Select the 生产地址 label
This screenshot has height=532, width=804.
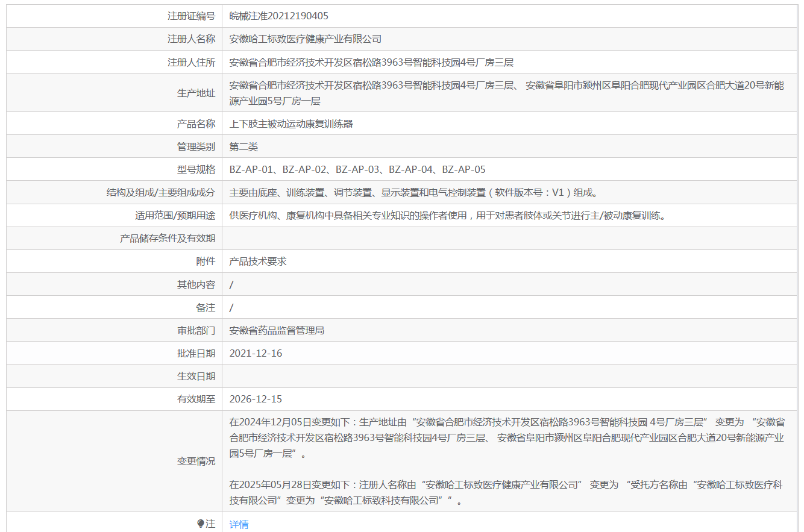(196, 93)
